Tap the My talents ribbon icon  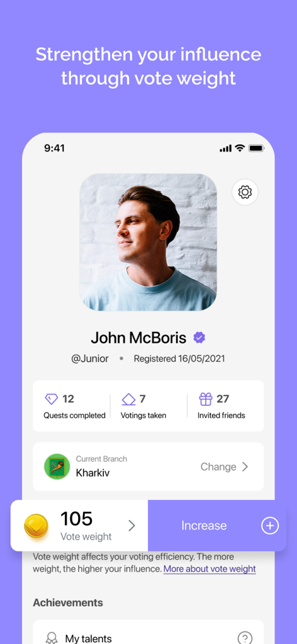[x=52, y=638]
